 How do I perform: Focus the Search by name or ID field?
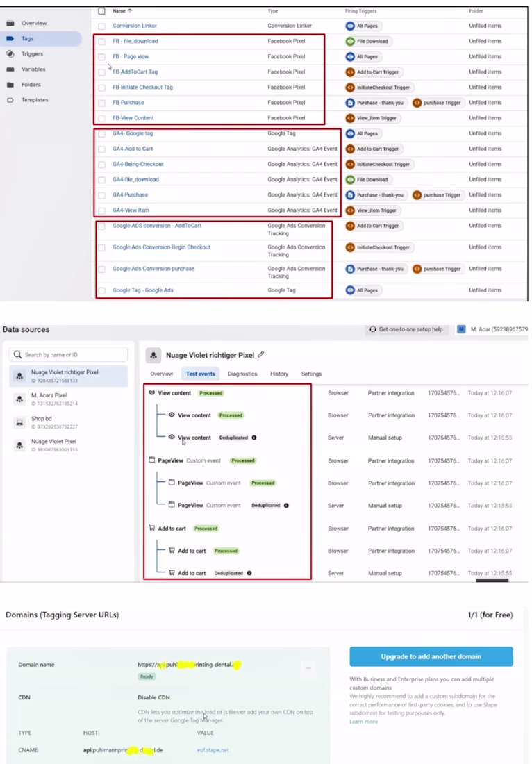tap(68, 354)
